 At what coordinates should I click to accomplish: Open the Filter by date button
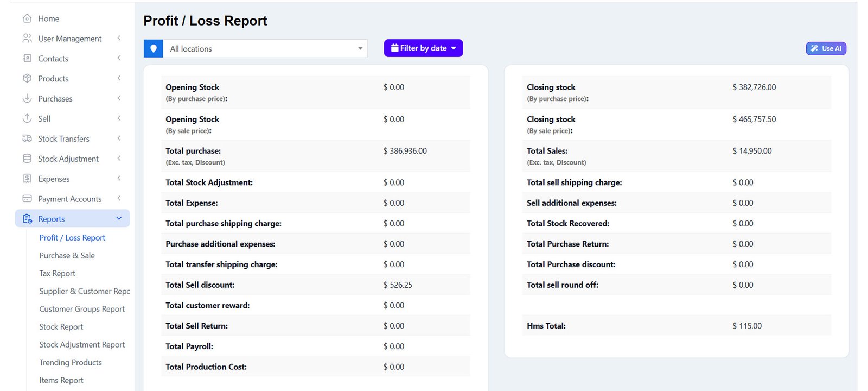click(423, 48)
